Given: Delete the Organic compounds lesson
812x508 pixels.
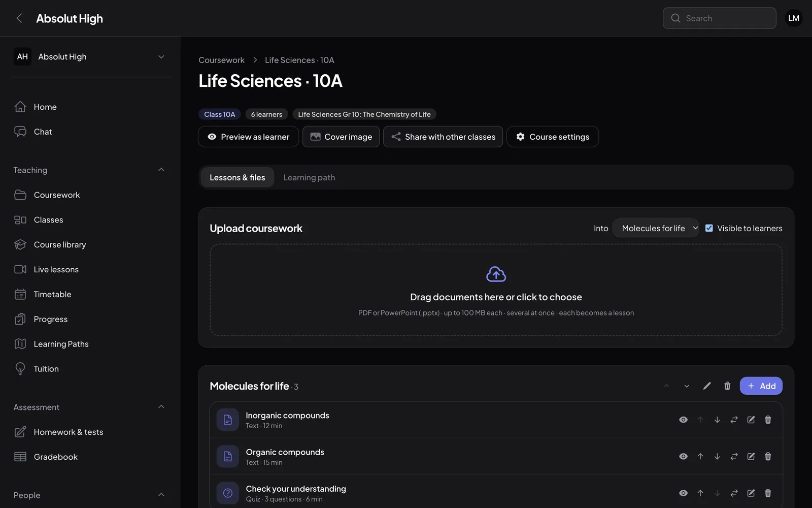Looking at the screenshot, I should tap(768, 456).
